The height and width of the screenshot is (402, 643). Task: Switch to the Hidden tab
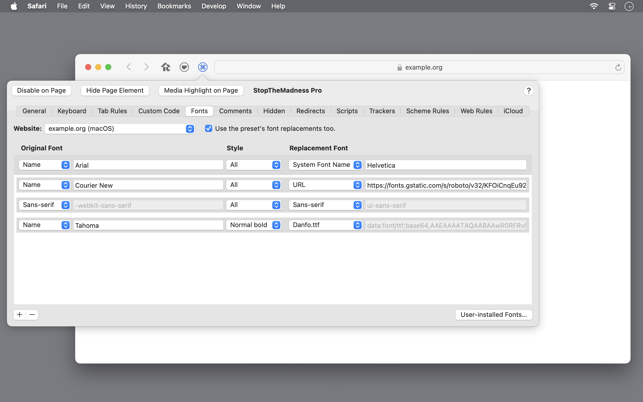coord(274,111)
